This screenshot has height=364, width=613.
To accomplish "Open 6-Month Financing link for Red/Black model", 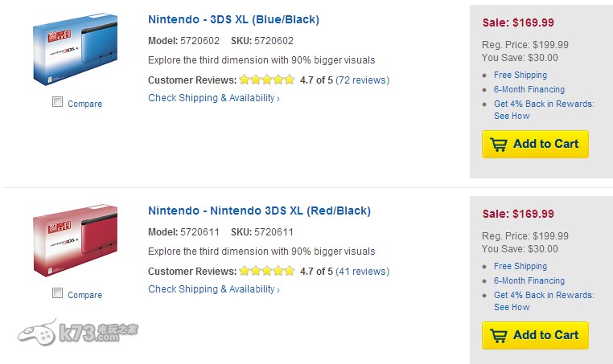I will point(529,280).
